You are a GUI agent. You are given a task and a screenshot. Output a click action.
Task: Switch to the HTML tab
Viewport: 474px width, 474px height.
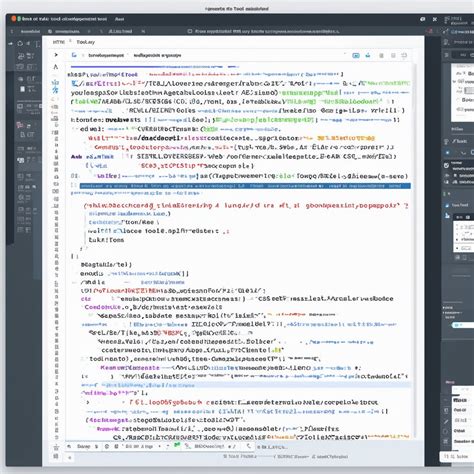(59, 42)
